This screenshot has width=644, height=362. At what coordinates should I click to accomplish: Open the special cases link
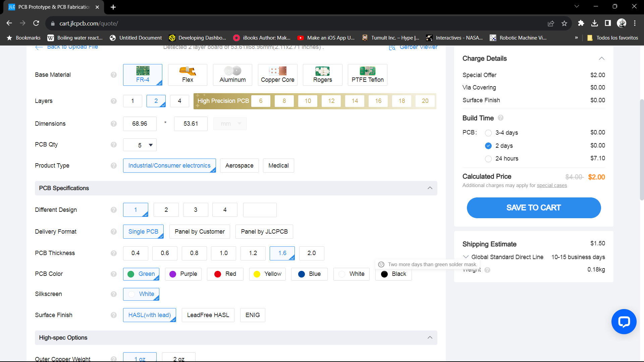click(x=552, y=185)
